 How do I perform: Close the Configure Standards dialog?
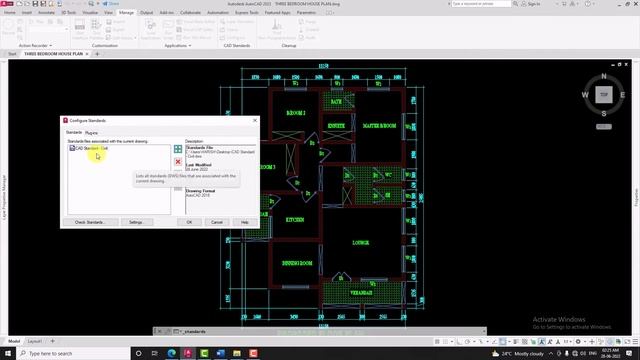tap(255, 120)
